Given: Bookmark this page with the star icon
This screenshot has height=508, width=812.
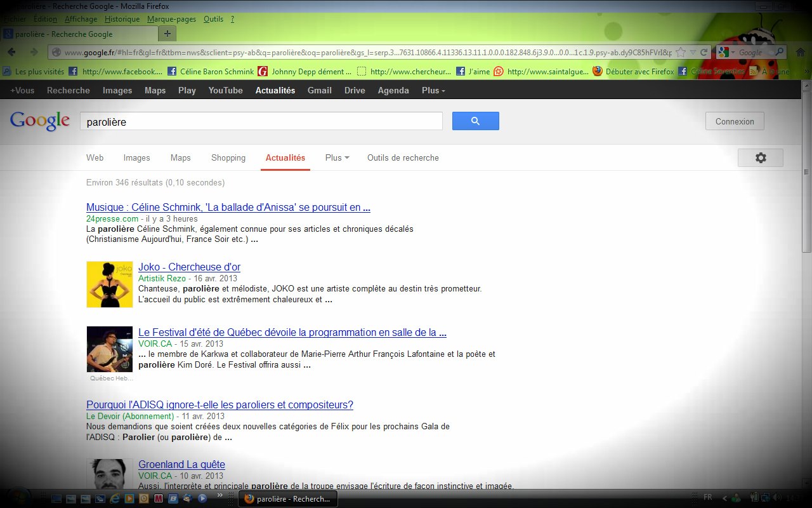Looking at the screenshot, I should coord(681,52).
